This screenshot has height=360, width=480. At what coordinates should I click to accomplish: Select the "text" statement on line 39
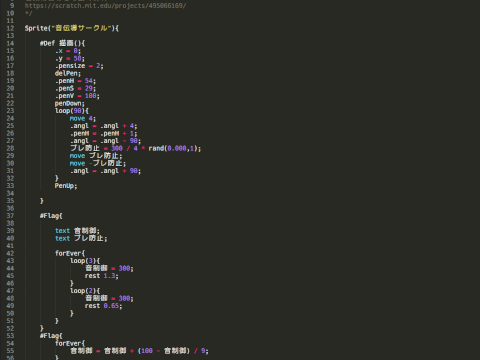pyautogui.click(x=77, y=231)
